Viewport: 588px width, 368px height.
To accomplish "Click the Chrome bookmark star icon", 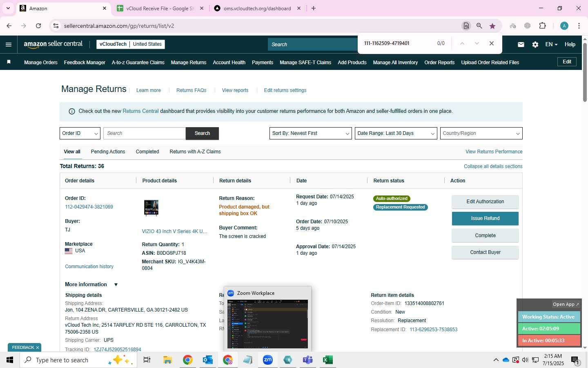I will [492, 26].
